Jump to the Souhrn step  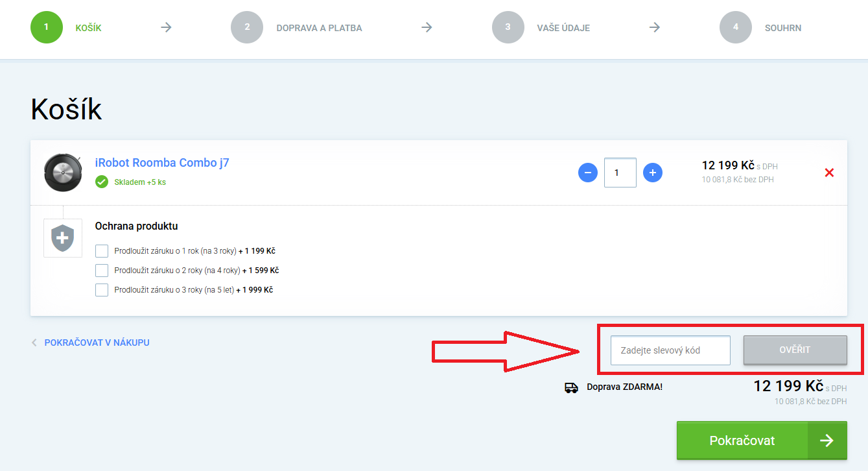(x=782, y=28)
